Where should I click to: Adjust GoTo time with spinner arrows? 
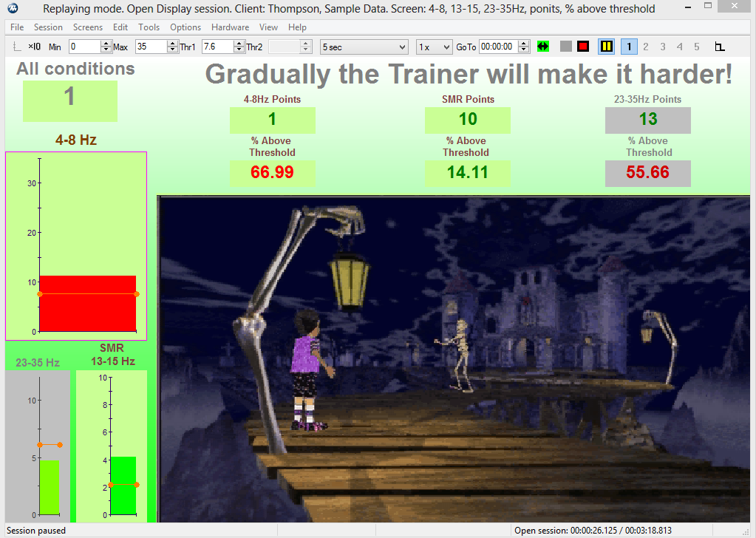pyautogui.click(x=524, y=47)
